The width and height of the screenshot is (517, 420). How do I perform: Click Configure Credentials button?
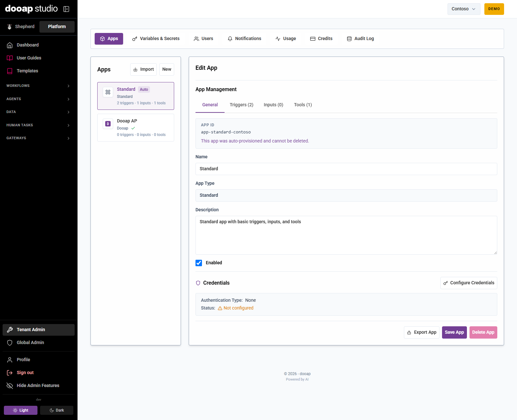[469, 283]
